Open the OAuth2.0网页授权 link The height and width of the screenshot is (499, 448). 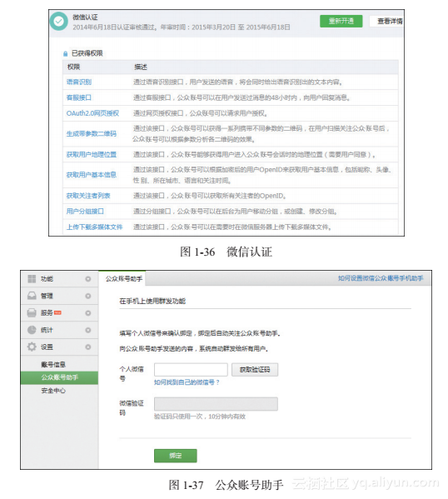point(92,113)
